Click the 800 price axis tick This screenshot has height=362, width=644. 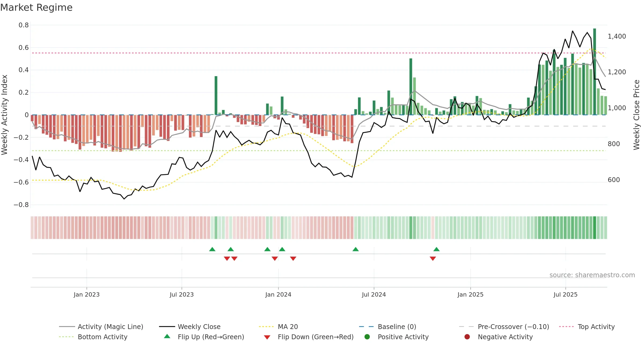point(614,144)
